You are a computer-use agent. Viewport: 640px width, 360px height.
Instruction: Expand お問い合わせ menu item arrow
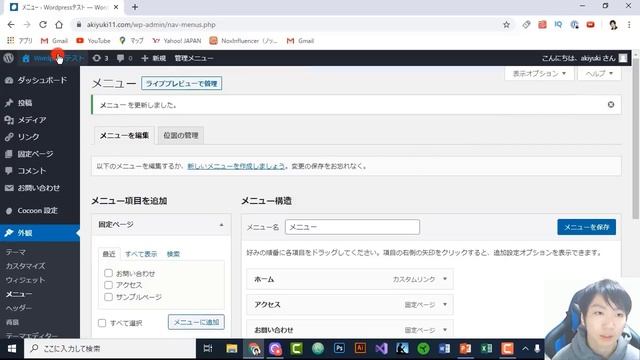click(445, 330)
